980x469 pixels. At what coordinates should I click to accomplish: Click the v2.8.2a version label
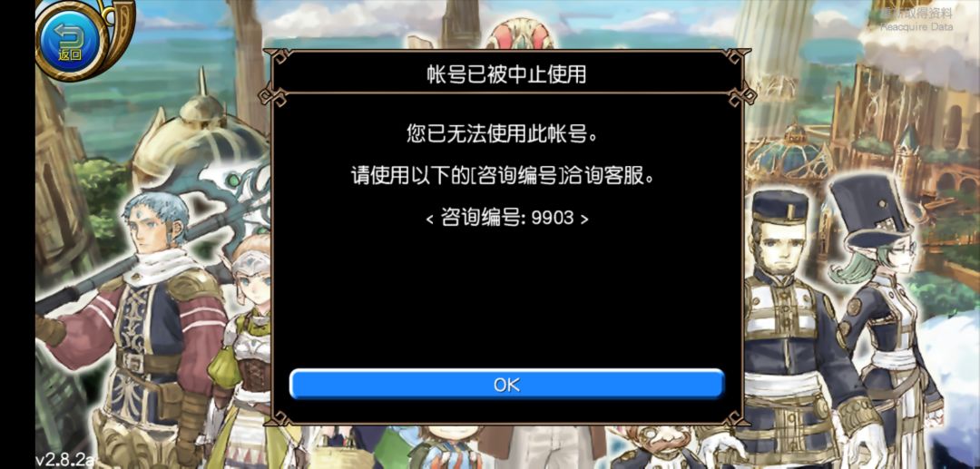[x=64, y=460]
